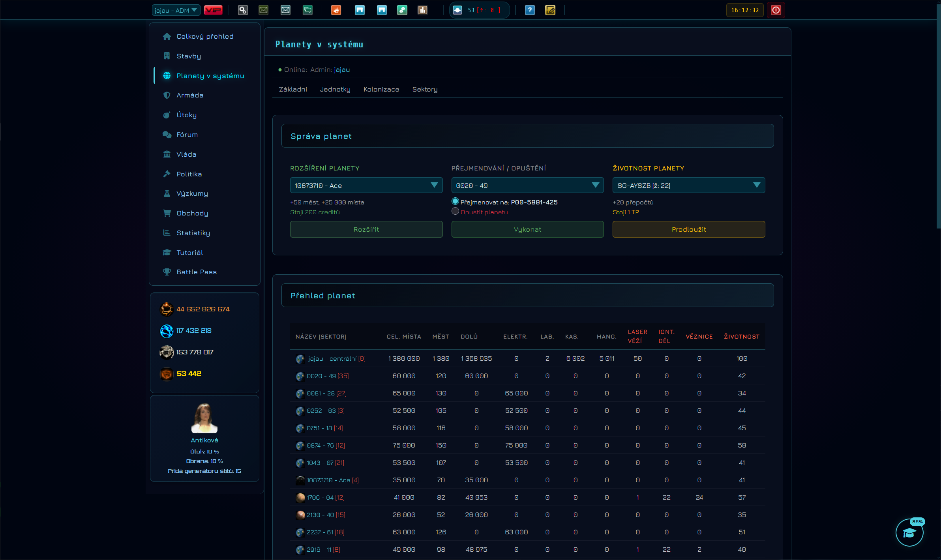Click the red VIP icon
Screen dimensions: 941x560
(213, 10)
